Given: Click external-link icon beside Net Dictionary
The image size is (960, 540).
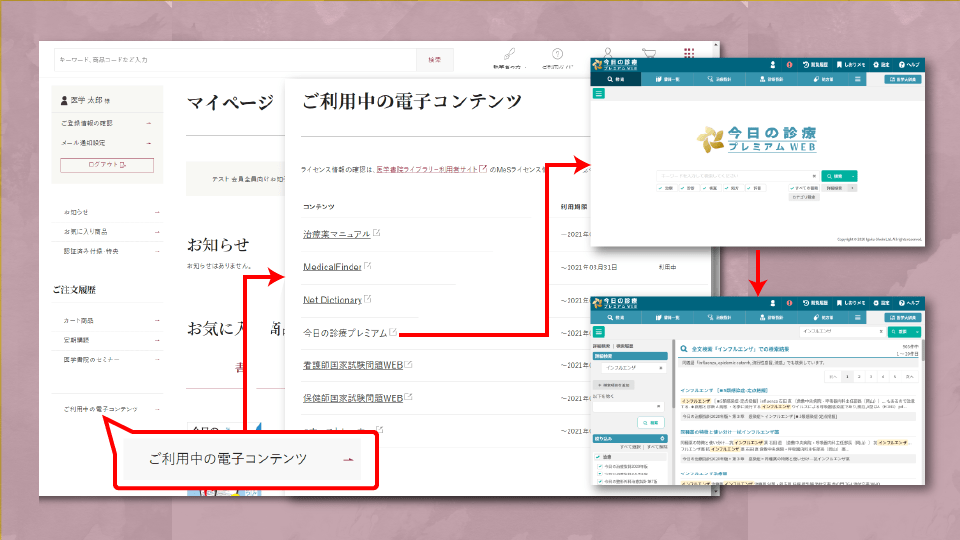Looking at the screenshot, I should point(368,299).
